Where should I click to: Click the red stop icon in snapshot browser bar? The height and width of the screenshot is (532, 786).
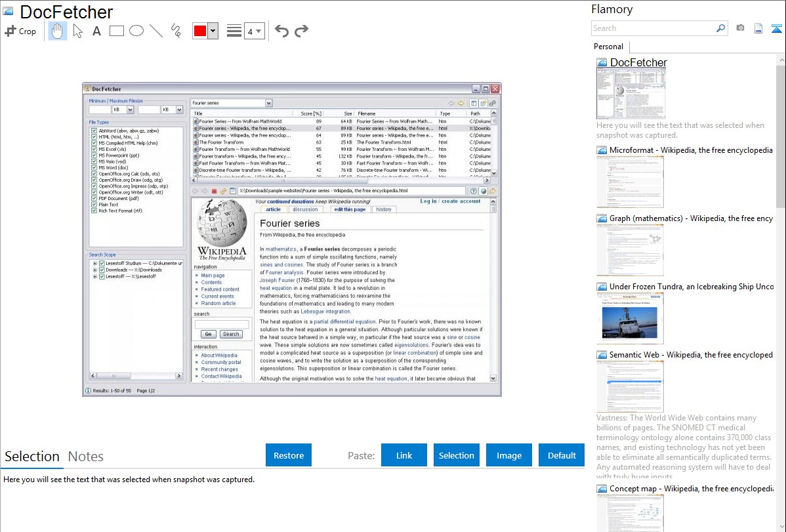click(214, 191)
